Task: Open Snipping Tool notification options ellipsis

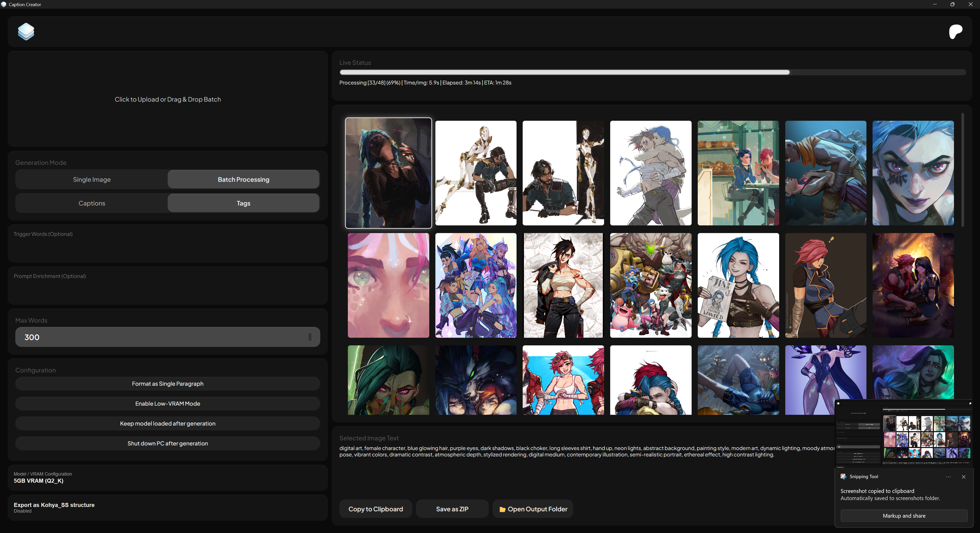Action: pyautogui.click(x=948, y=477)
